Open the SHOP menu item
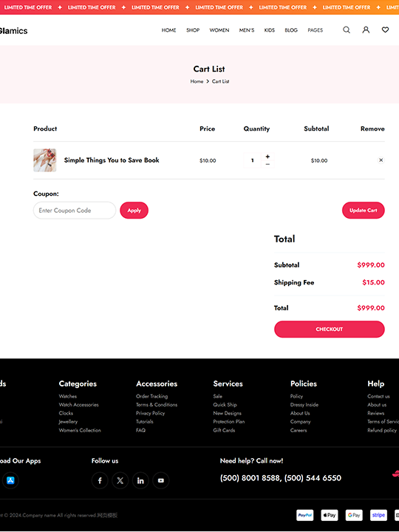The width and height of the screenshot is (399, 532). [193, 30]
